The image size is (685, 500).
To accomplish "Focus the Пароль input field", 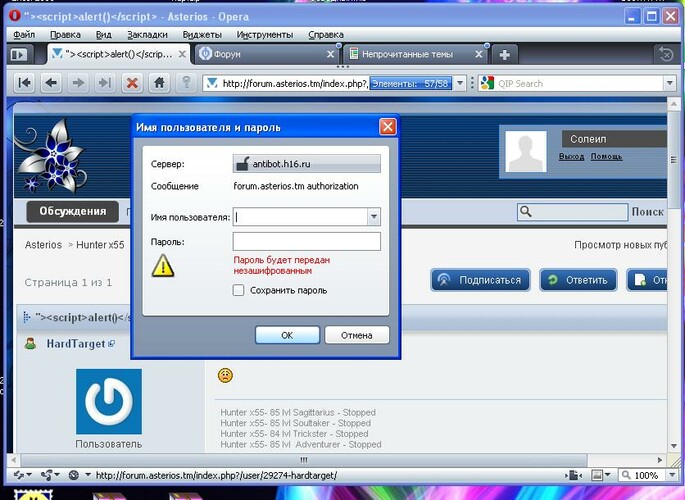I will pos(306,241).
